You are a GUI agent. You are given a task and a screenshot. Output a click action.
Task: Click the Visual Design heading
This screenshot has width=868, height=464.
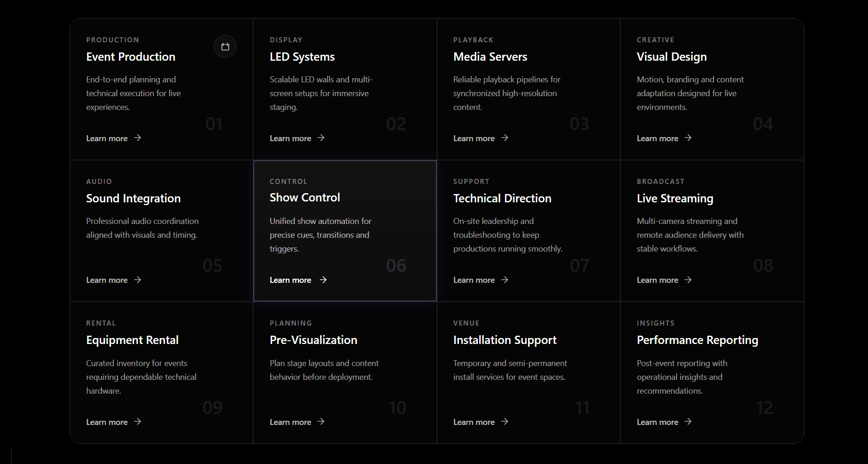[672, 57]
